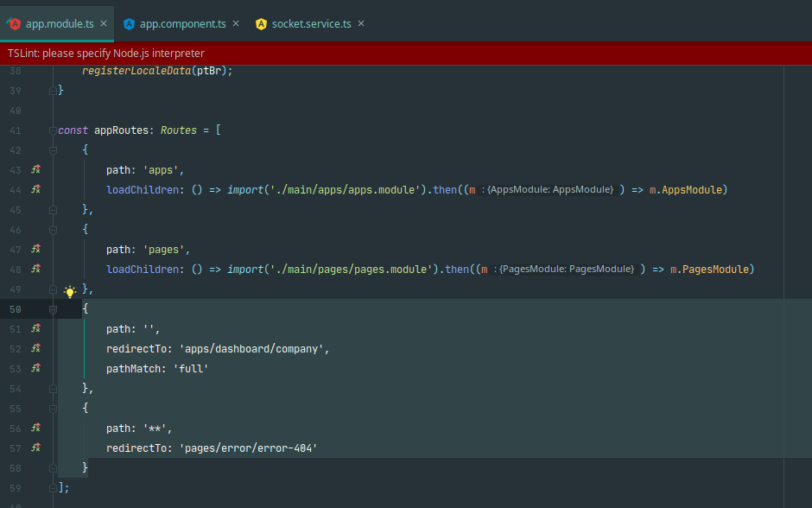The width and height of the screenshot is (812, 508).
Task: Click the AppsModule type inlay hint
Action: pyautogui.click(x=548, y=189)
